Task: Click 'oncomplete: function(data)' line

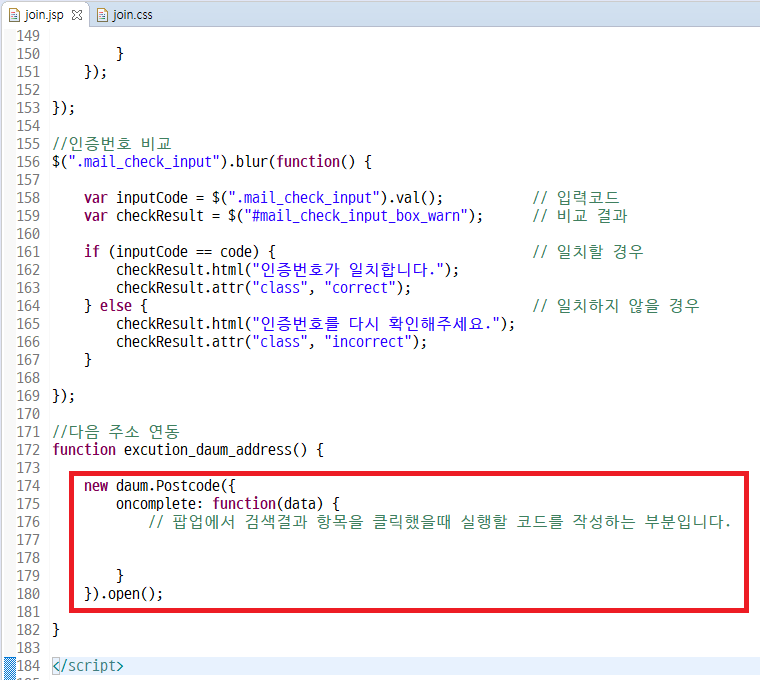Action: click(228, 504)
